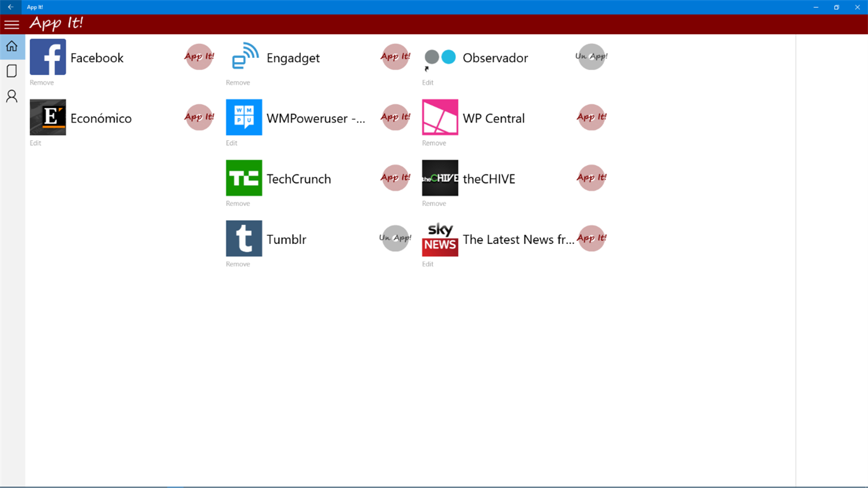The height and width of the screenshot is (488, 868).
Task: Select the Observador name text
Action: pos(495,58)
